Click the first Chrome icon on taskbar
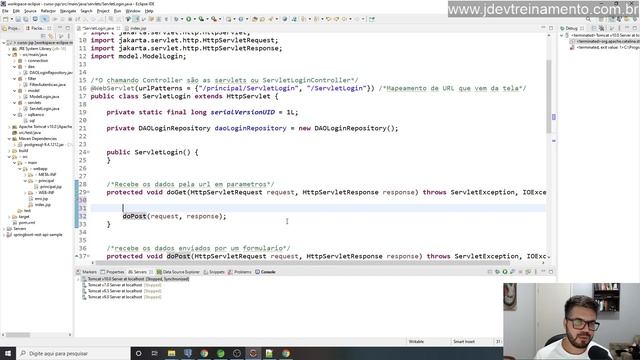 click(204, 353)
